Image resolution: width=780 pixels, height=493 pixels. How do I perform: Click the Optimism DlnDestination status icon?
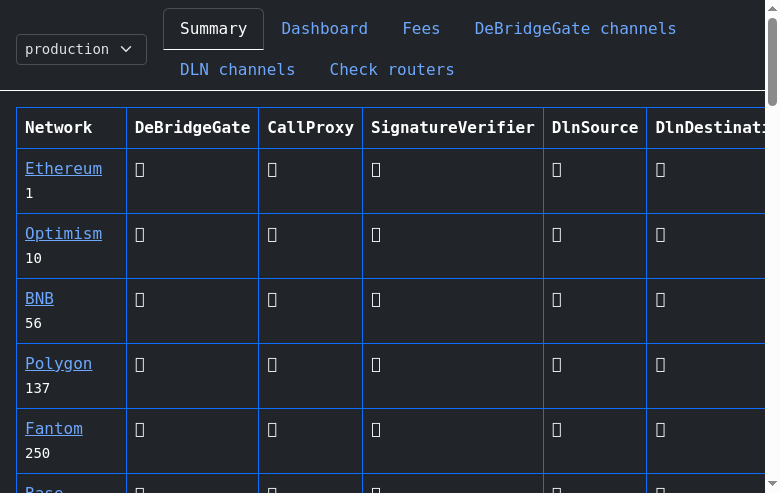coord(660,235)
